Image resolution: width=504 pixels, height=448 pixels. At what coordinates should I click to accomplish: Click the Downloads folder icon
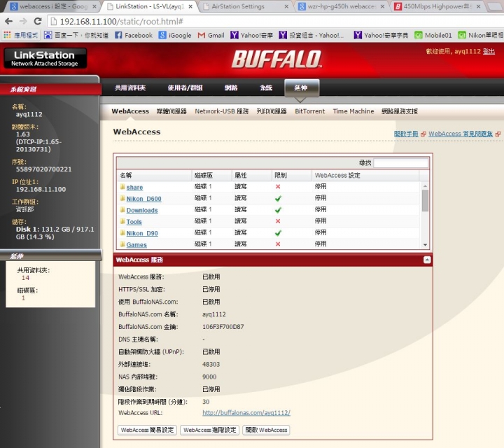(x=122, y=210)
